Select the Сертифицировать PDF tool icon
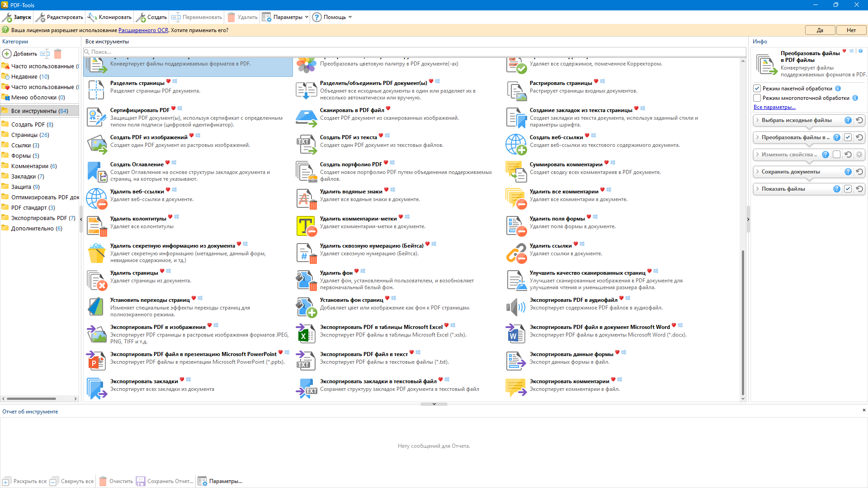The image size is (868, 488). click(96, 117)
